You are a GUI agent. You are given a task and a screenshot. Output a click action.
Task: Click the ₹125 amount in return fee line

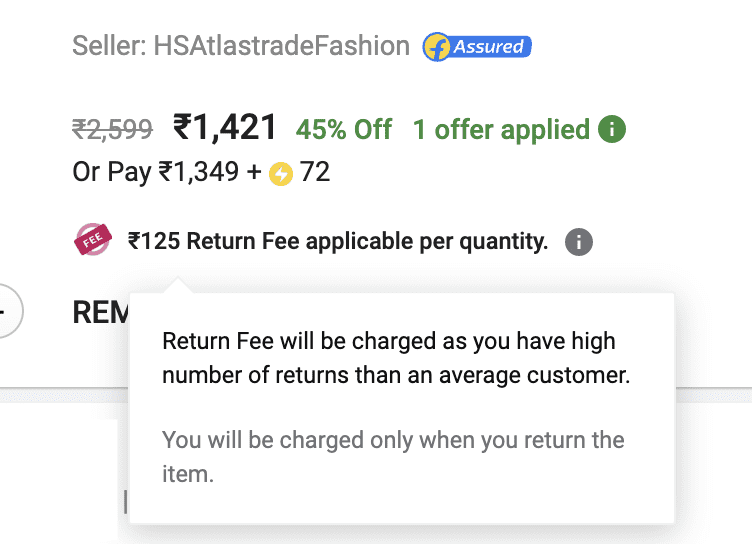tap(154, 241)
